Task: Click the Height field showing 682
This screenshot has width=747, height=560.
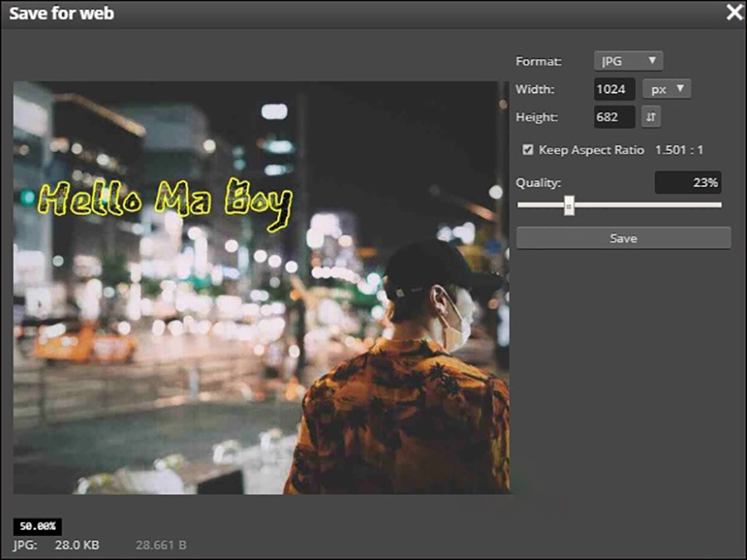Action: click(x=614, y=117)
